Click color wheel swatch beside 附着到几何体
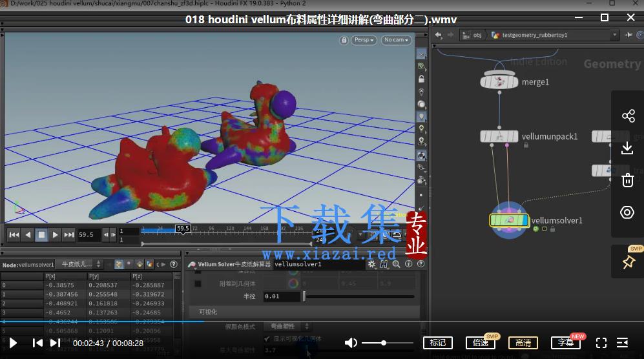 pos(293,283)
